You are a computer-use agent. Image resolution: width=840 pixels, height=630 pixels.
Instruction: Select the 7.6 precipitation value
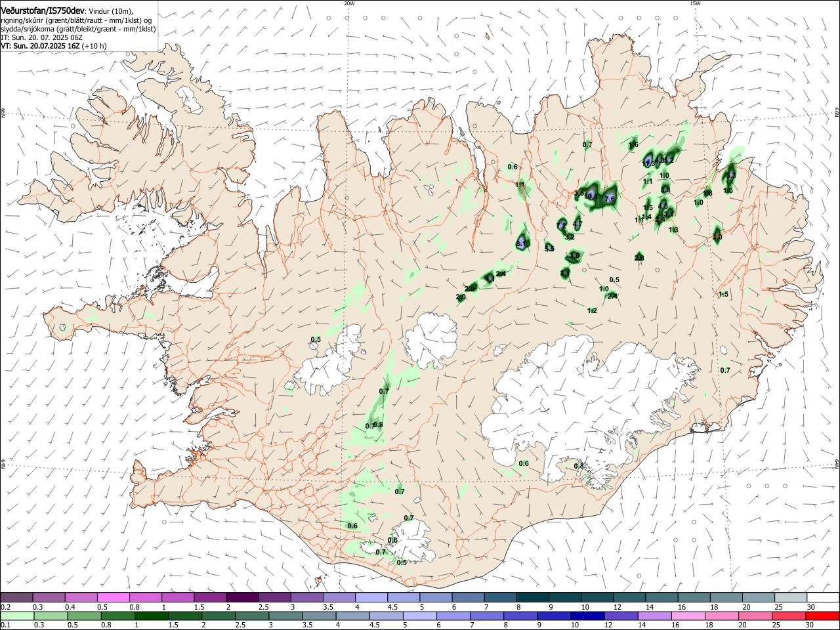(x=610, y=199)
